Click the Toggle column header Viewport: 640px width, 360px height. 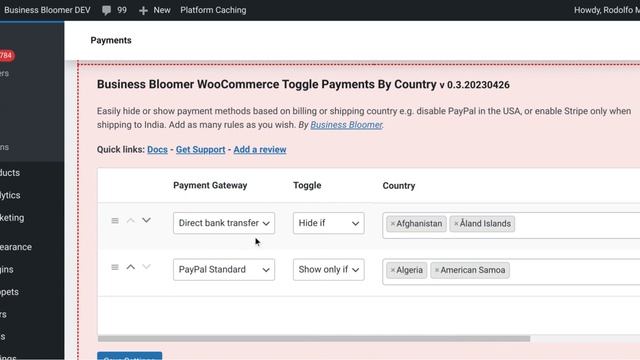tap(307, 185)
